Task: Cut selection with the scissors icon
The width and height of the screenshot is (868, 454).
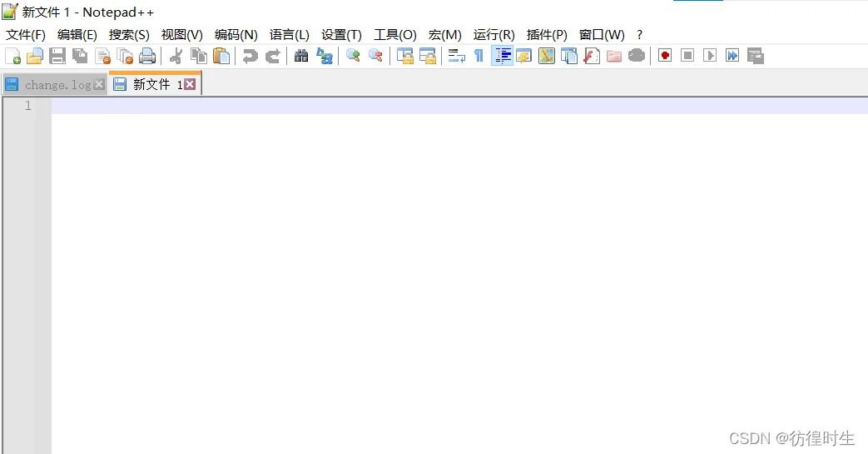Action: [x=176, y=56]
